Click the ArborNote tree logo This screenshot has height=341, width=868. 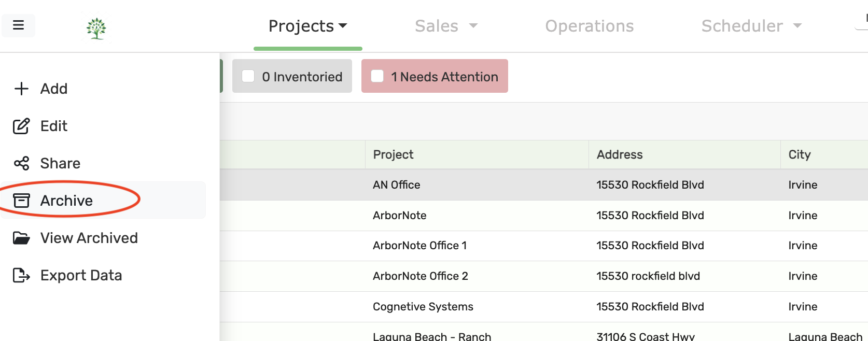tap(96, 28)
